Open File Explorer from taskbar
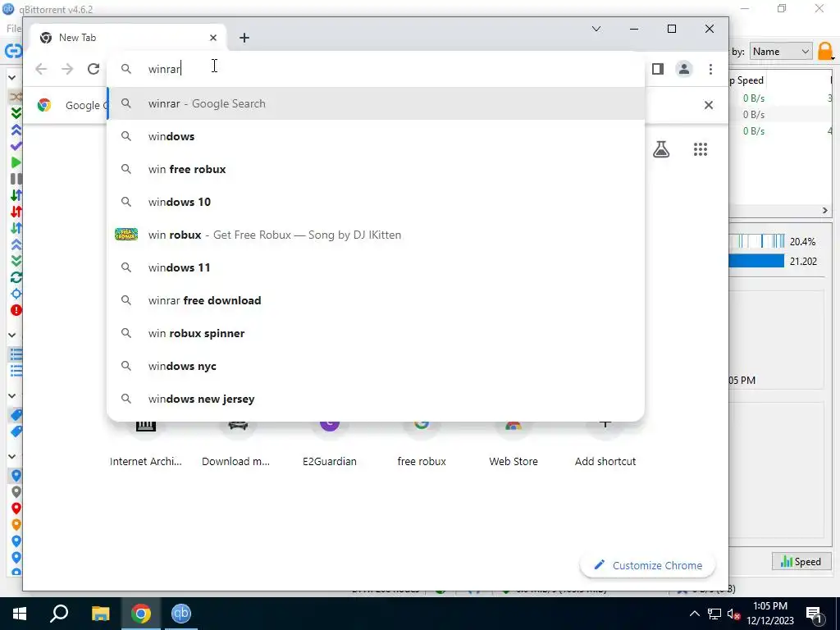840x630 pixels. click(100, 614)
